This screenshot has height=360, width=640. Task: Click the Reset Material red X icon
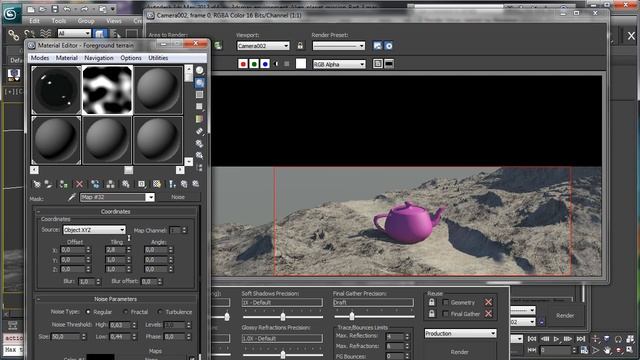click(x=79, y=184)
